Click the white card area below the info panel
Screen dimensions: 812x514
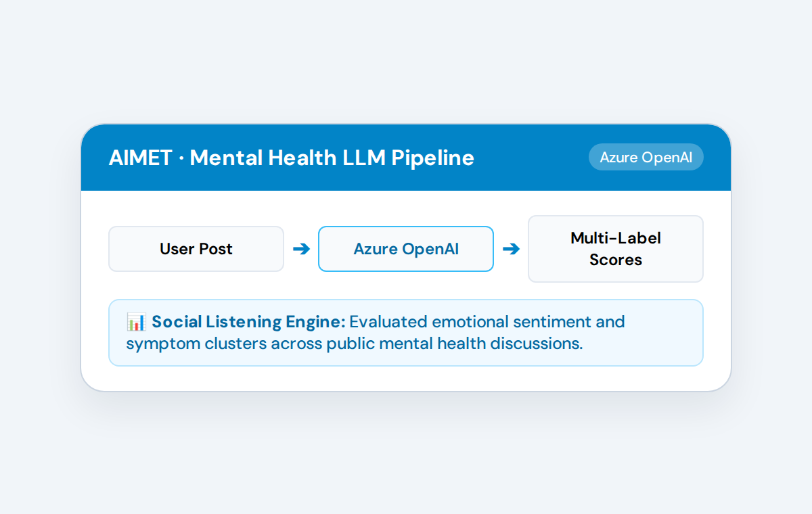(406, 378)
